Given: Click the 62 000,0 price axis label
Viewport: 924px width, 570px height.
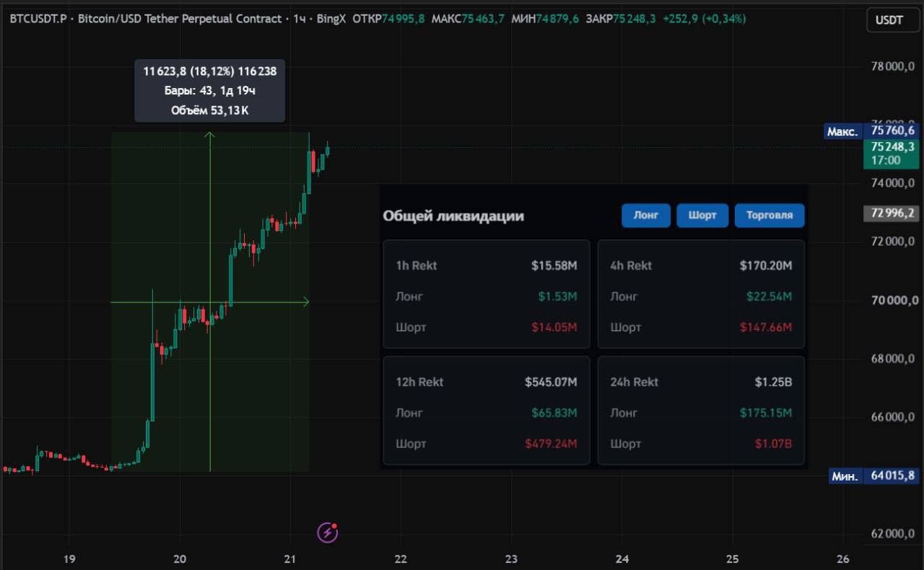Looking at the screenshot, I should pos(892,534).
